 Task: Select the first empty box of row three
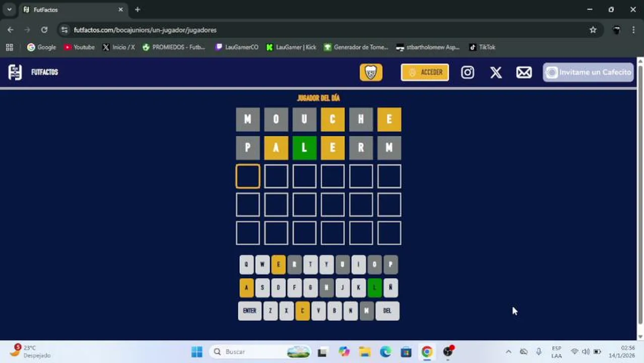248,176
